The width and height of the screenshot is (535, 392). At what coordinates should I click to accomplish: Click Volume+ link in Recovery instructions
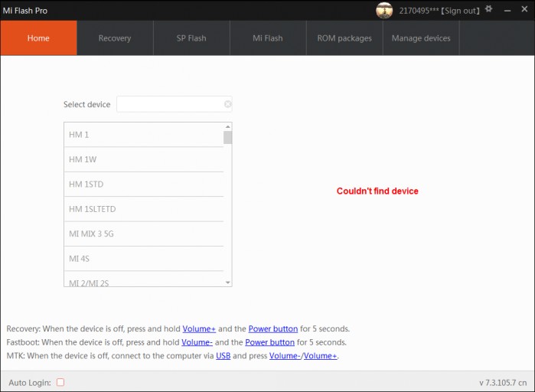click(199, 328)
